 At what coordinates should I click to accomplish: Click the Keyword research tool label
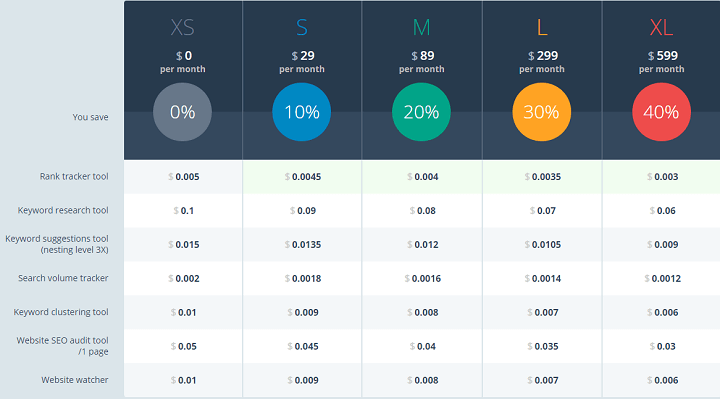[63, 210]
